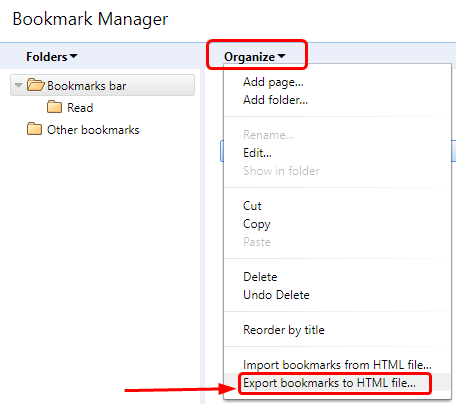Choose Add folder... from the menu
Viewport: 456px width, 404px height.
(275, 100)
